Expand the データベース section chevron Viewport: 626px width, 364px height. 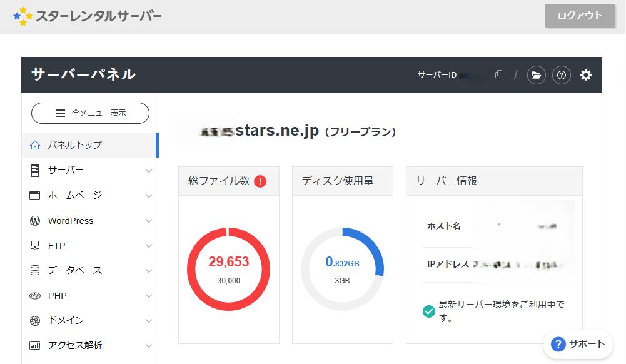pyautogui.click(x=149, y=271)
